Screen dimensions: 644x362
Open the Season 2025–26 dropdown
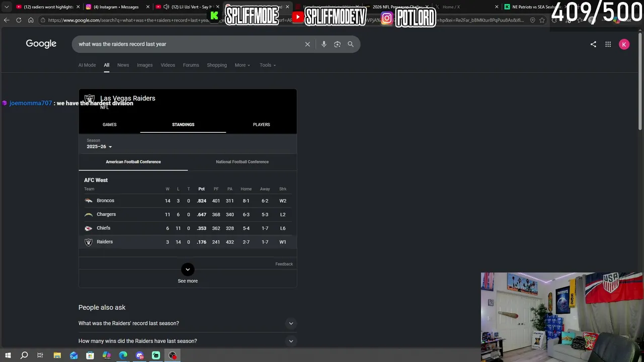pos(99,146)
